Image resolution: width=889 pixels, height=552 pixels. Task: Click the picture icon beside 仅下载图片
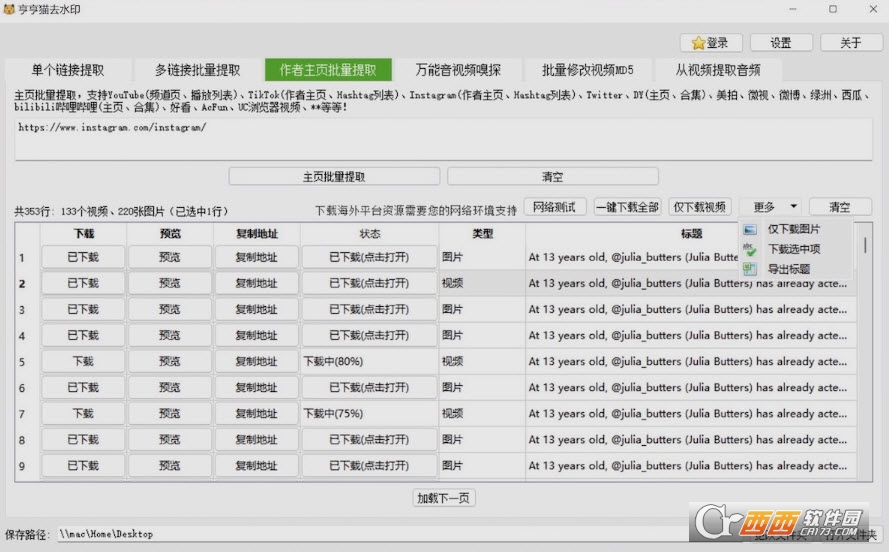coord(750,230)
